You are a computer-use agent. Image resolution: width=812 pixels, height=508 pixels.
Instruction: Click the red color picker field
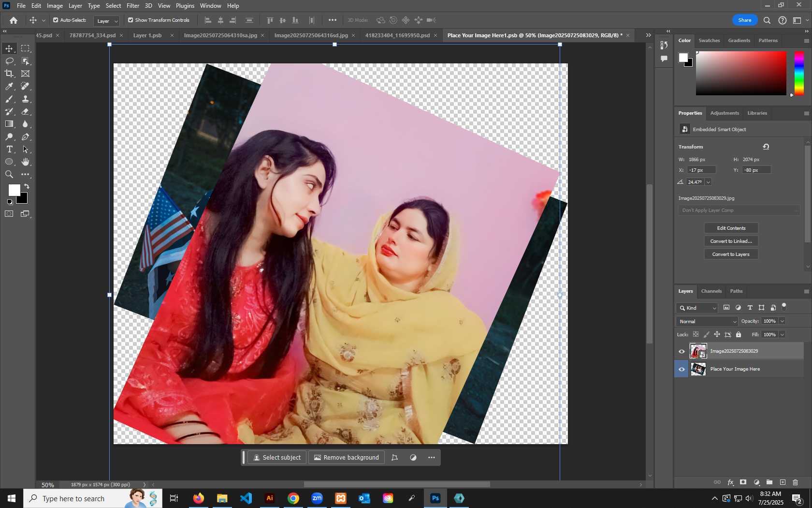(x=740, y=73)
